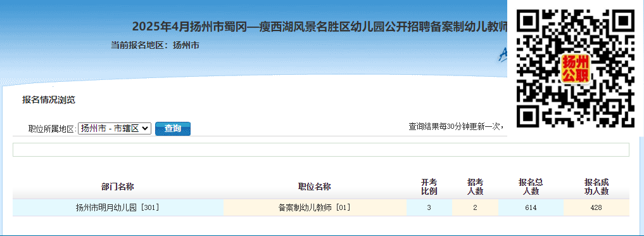
Task: Click the 报名总人数 column header
Action: coord(531,187)
